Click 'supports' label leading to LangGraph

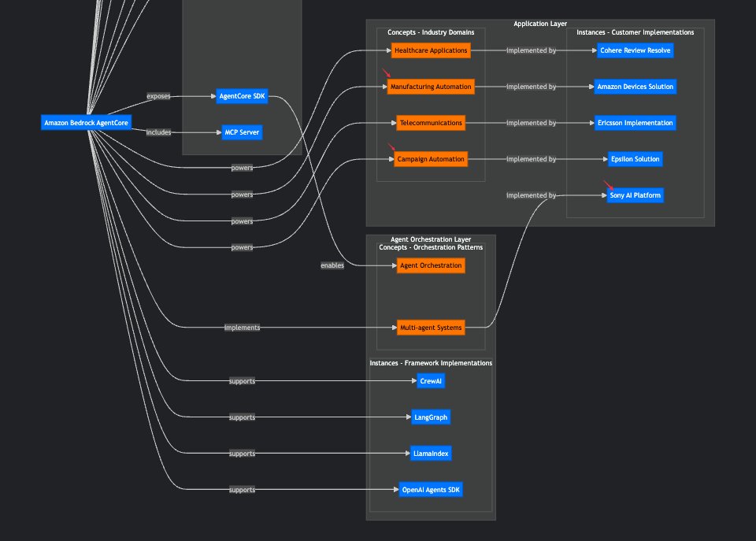(x=242, y=417)
